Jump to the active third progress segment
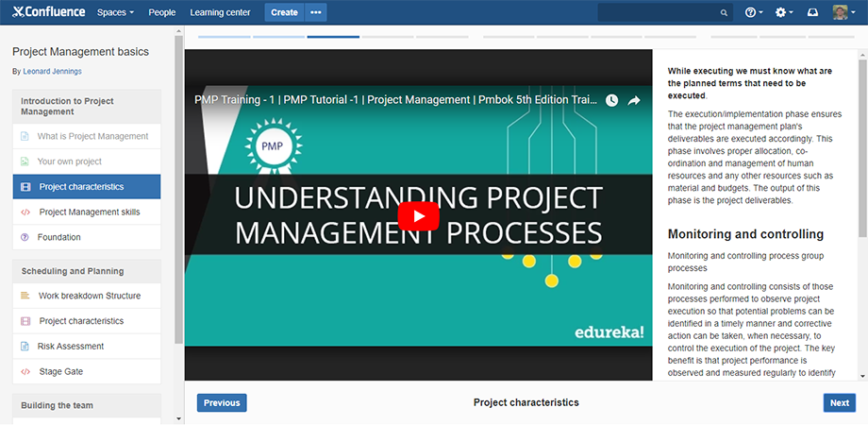 [333, 37]
